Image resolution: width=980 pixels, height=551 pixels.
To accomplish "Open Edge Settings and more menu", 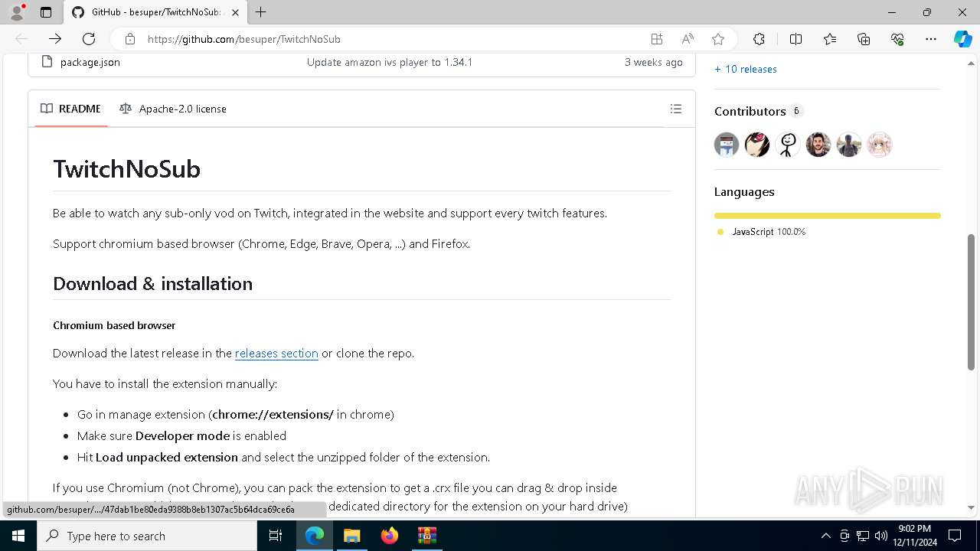I will point(931,39).
